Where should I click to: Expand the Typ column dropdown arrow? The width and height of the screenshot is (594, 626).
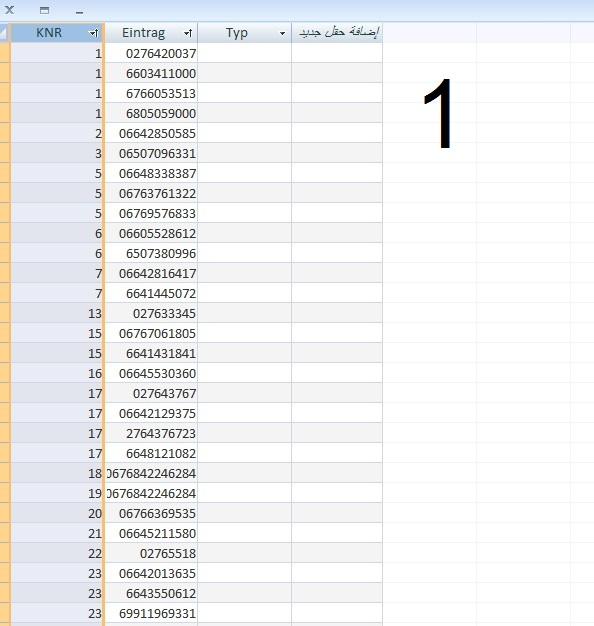coord(282,34)
